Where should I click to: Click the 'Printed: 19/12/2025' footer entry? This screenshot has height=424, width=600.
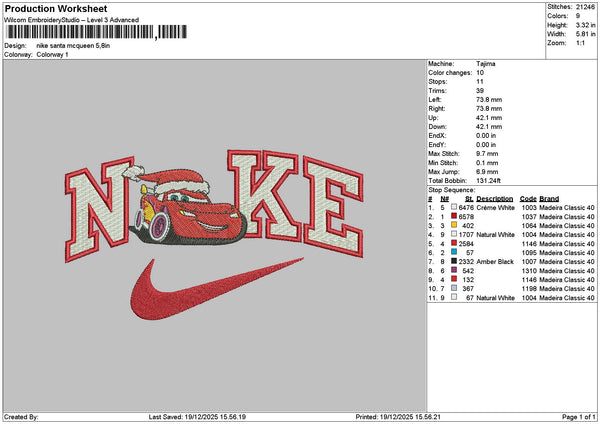[398, 417]
